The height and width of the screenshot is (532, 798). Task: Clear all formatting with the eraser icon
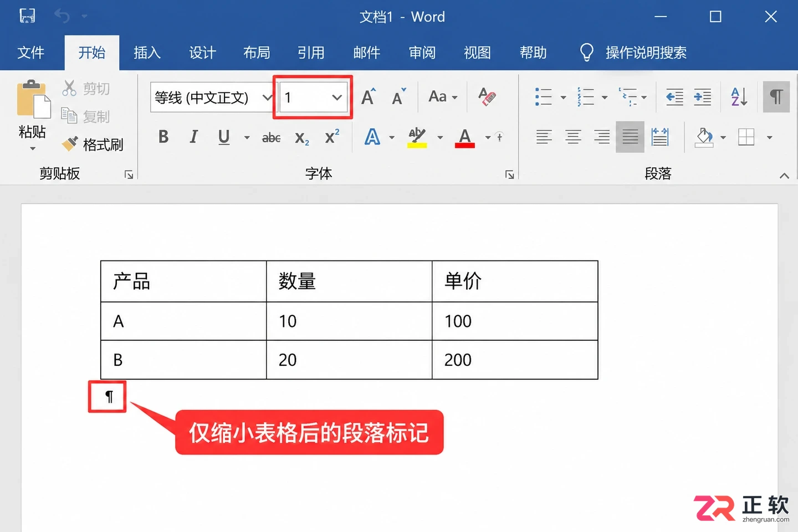click(x=487, y=97)
